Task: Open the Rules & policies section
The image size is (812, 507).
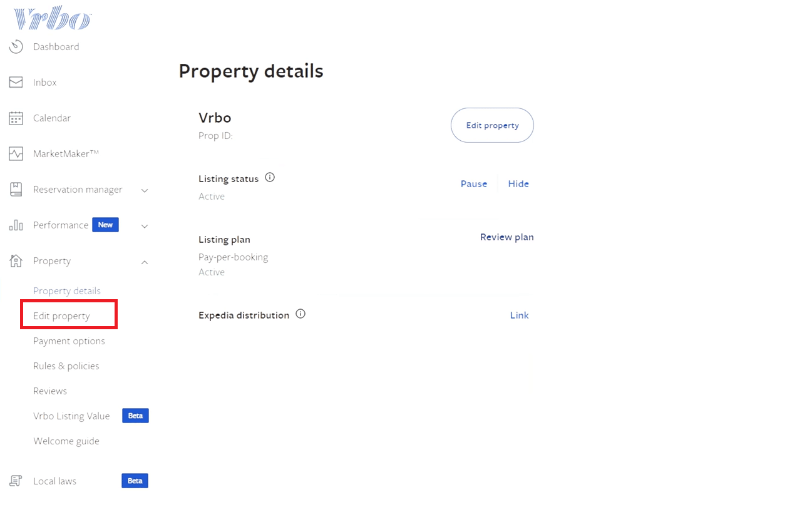Action: [66, 366]
